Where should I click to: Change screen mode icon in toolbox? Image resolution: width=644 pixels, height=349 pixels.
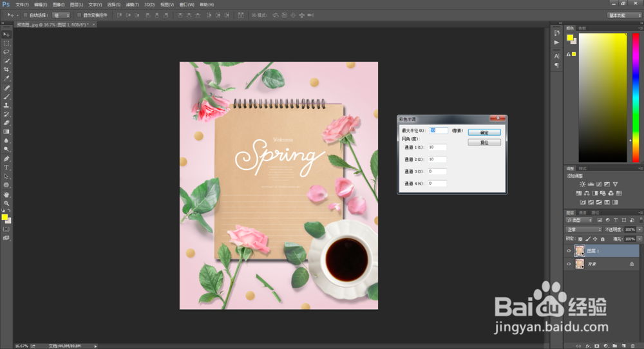coord(6,238)
